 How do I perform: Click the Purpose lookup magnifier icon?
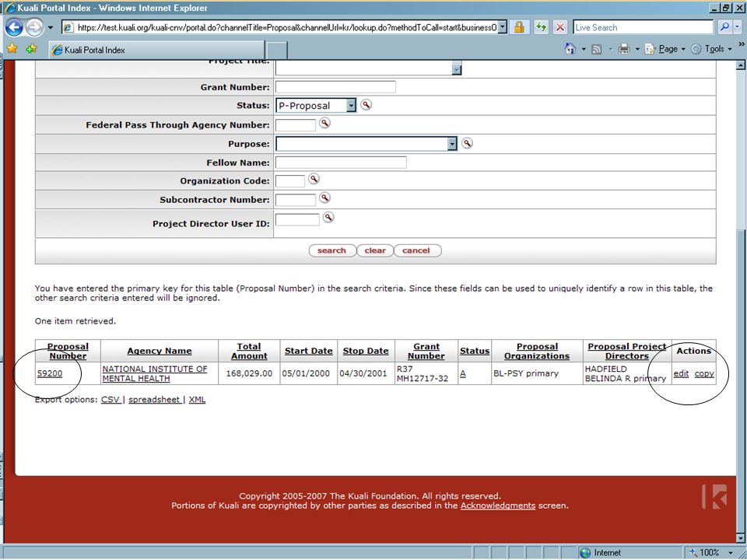(467, 143)
